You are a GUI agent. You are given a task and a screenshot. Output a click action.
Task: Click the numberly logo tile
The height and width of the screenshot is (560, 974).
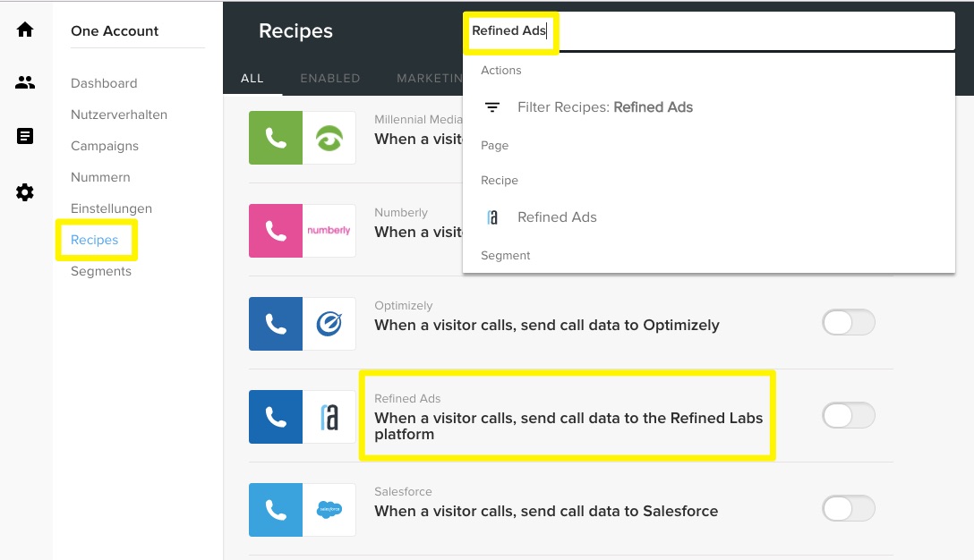[329, 230]
